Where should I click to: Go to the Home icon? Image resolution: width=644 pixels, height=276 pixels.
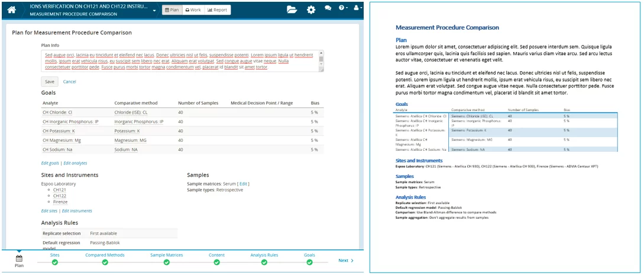pyautogui.click(x=11, y=9)
